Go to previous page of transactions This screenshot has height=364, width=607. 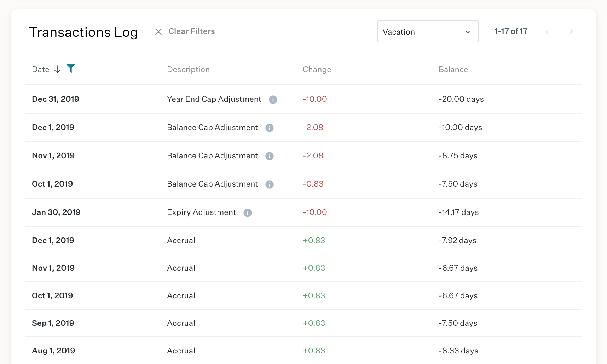coord(547,32)
